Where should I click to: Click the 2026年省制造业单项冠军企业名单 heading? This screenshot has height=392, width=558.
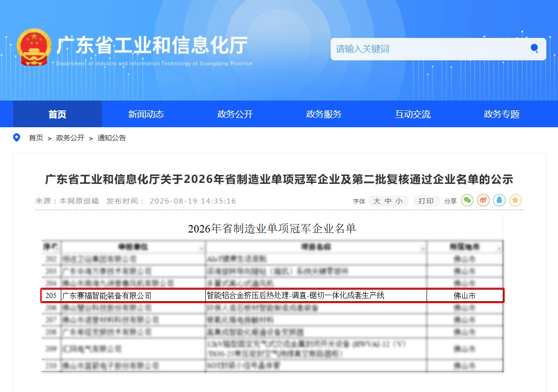pyautogui.click(x=272, y=229)
